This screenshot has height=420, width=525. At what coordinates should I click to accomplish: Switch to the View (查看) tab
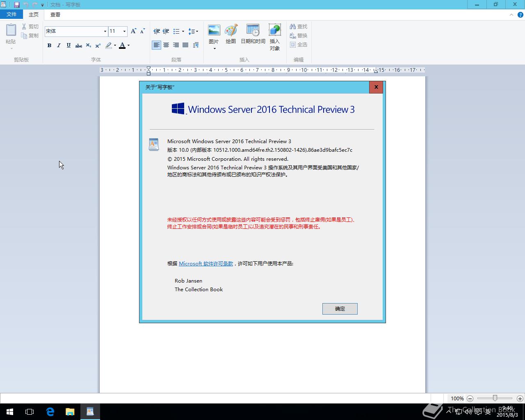(x=55, y=14)
